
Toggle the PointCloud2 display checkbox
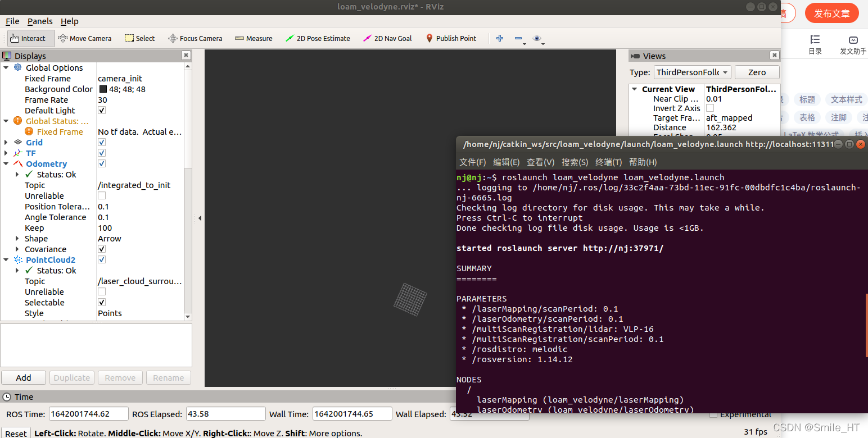coord(102,259)
